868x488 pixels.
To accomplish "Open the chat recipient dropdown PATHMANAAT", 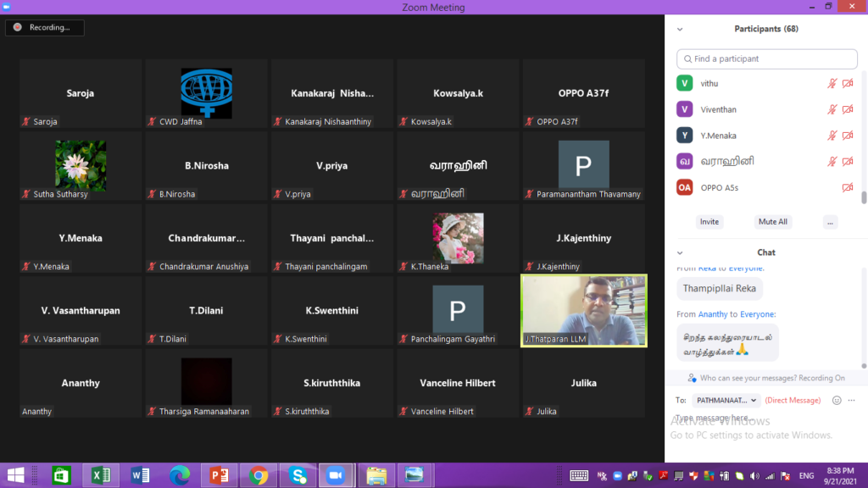I will (x=726, y=400).
